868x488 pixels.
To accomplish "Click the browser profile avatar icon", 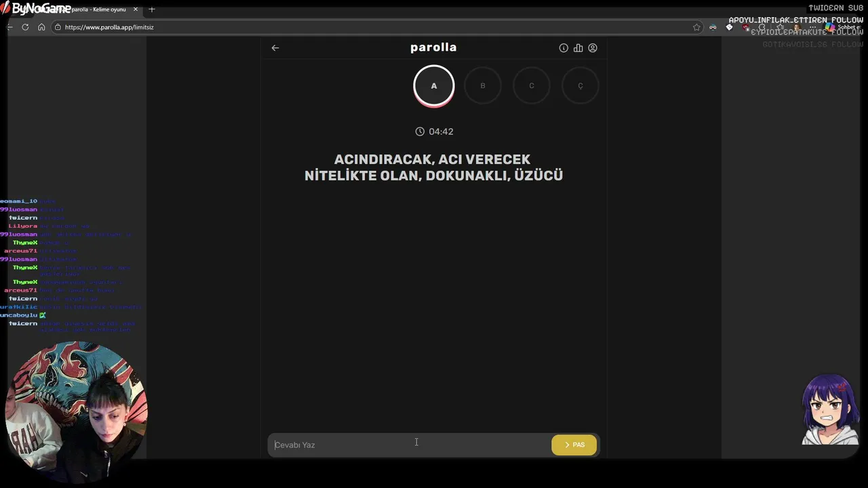I will pos(796,27).
